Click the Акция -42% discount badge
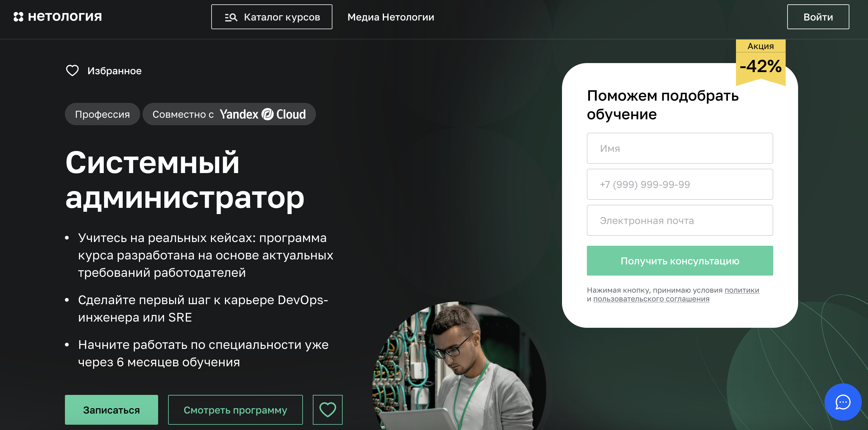The width and height of the screenshot is (868, 430). tap(761, 62)
